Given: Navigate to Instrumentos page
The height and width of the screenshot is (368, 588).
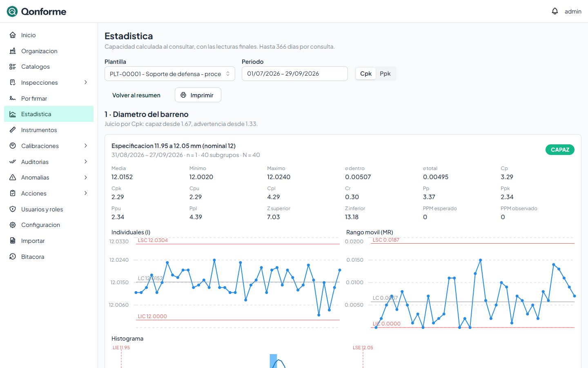Looking at the screenshot, I should click(49, 130).
